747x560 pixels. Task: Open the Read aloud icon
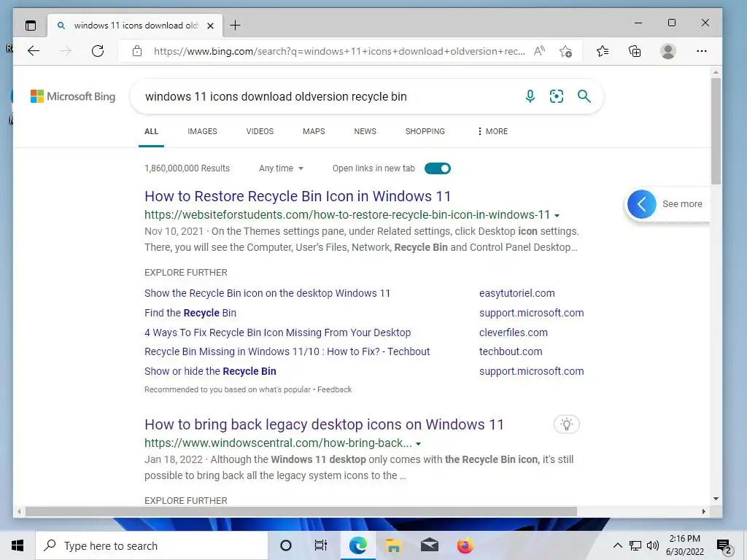539,51
